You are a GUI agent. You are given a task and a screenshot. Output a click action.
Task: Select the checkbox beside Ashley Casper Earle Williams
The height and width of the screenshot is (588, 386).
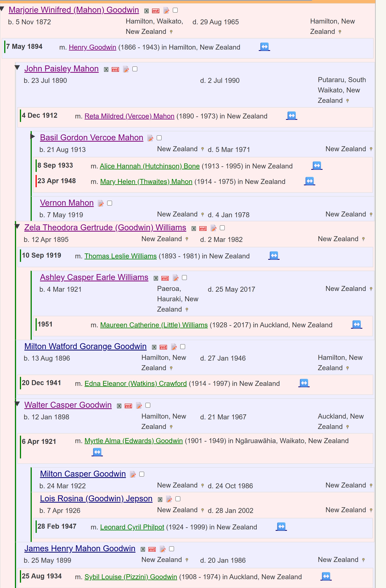(184, 278)
